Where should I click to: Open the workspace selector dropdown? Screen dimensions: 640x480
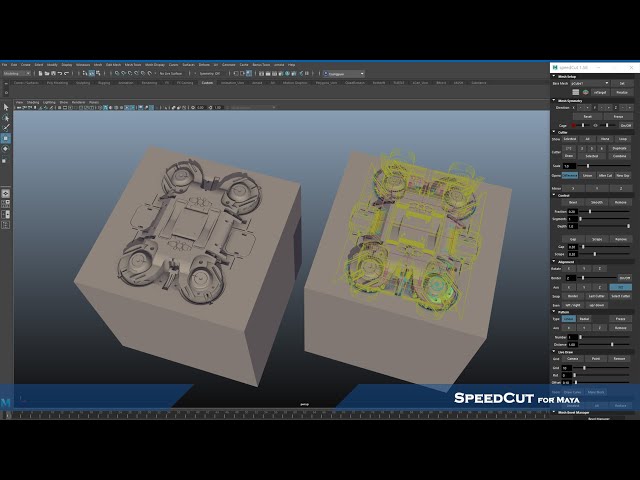point(344,74)
